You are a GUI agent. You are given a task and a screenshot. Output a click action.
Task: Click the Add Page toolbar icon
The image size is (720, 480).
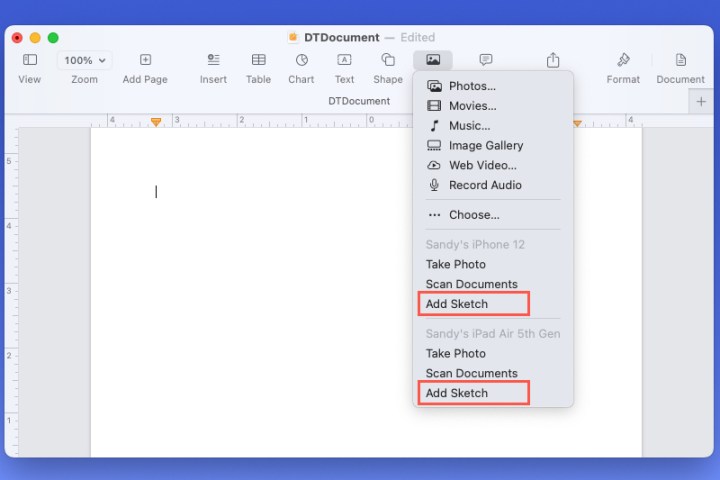click(145, 61)
